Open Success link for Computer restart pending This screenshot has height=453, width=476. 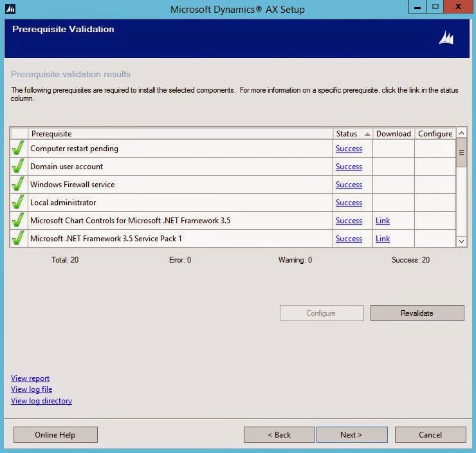click(349, 149)
